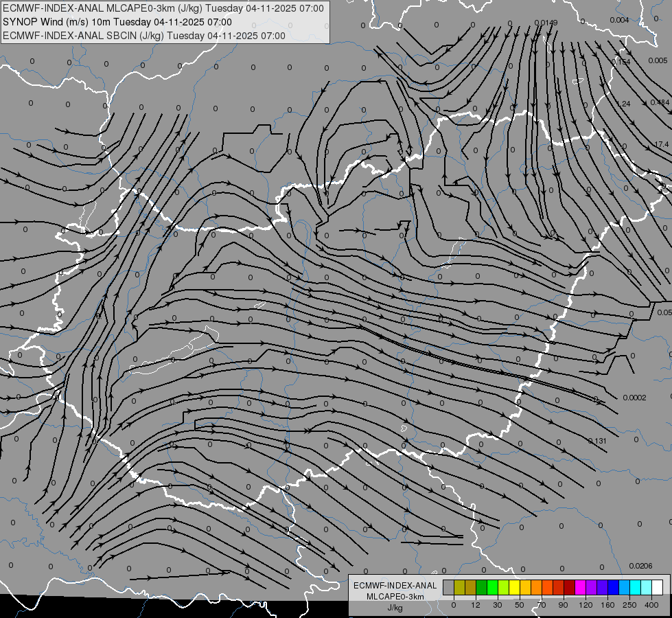Click the legend tick value 120

(586, 605)
